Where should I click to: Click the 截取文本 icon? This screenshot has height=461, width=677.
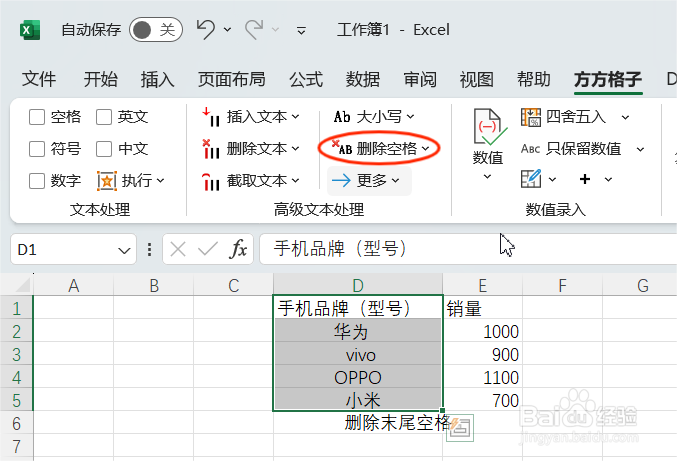click(211, 181)
